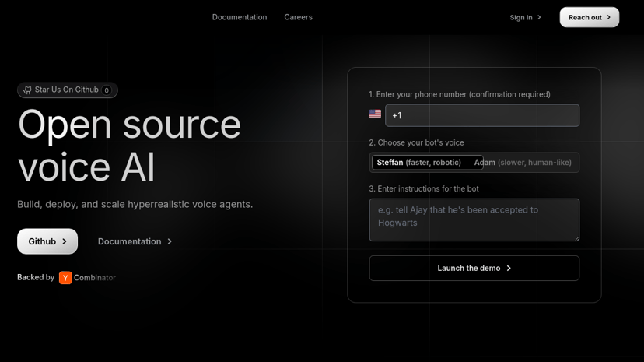Open Documentation in the top navigation
Screen dimensions: 644x362
[240, 17]
